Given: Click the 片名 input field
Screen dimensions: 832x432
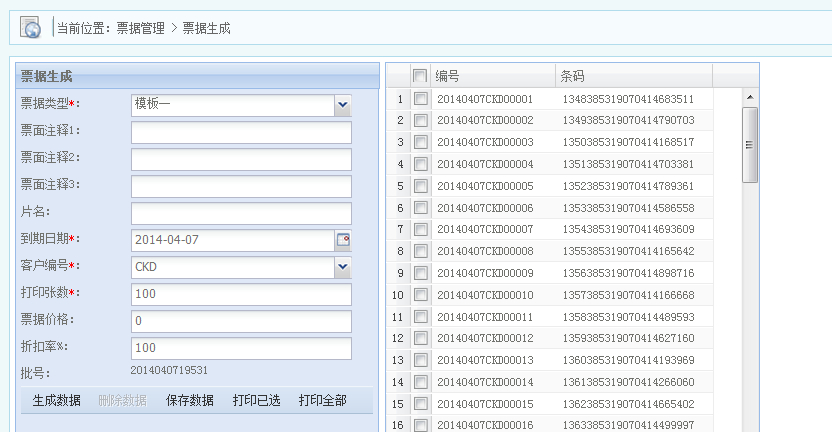Looking at the screenshot, I should [x=241, y=213].
